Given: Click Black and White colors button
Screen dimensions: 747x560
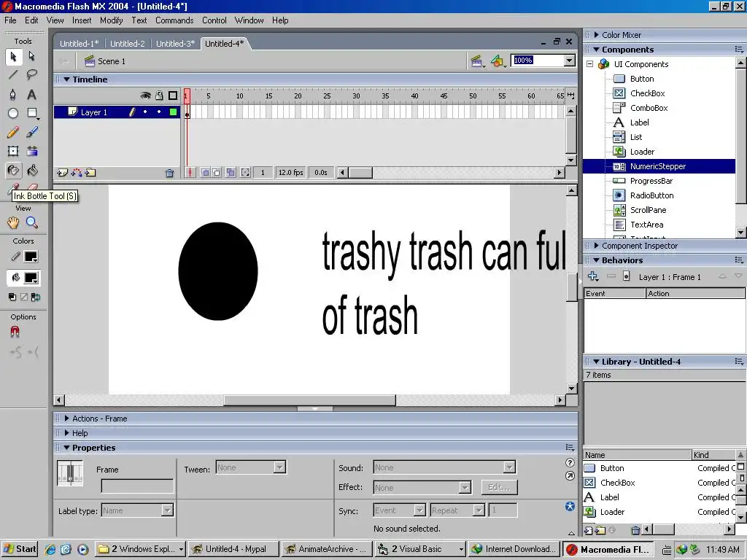Looking at the screenshot, I should [x=12, y=297].
